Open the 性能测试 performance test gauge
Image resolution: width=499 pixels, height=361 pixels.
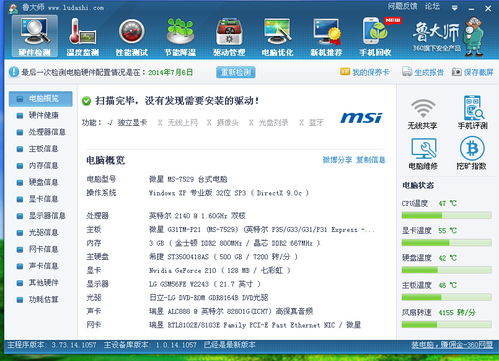[131, 36]
